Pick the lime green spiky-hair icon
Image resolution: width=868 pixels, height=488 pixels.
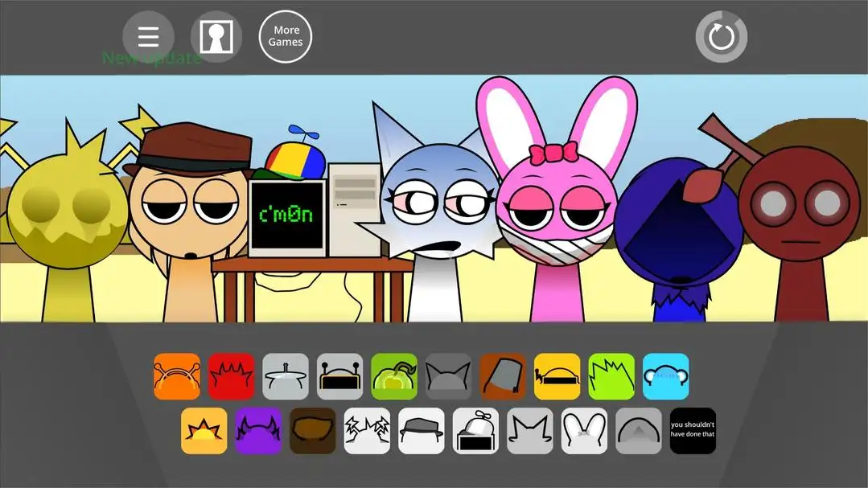(x=611, y=376)
